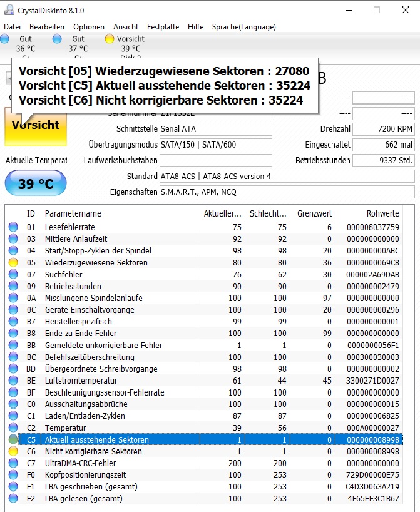Select the highlighted Aktuell ausstehende Sektoren row name
The width and height of the screenshot is (420, 512).
coord(96,439)
